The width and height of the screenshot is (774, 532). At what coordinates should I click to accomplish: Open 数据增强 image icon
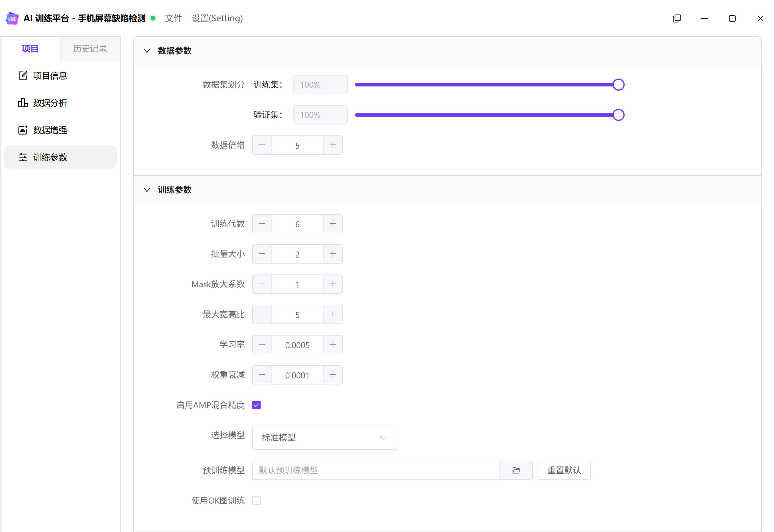point(23,130)
